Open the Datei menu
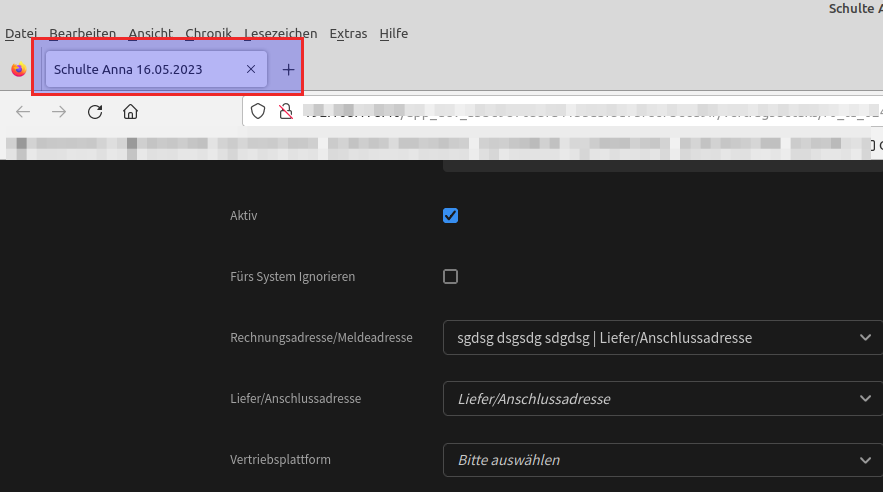The height and width of the screenshot is (492, 883). [21, 34]
